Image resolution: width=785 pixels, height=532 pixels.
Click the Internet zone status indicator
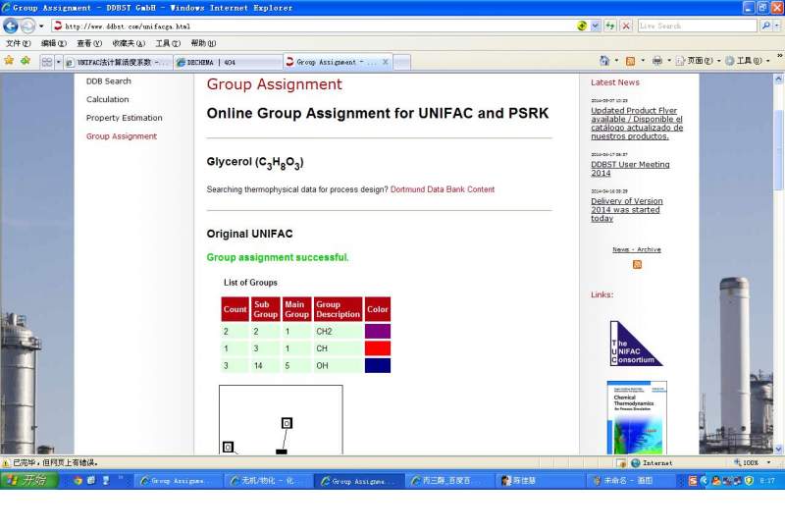(x=652, y=463)
